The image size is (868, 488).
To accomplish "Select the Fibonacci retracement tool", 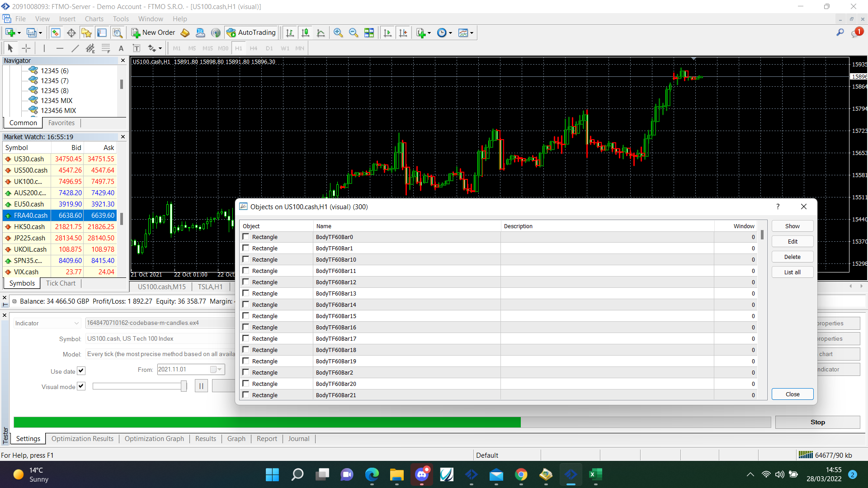I will 106,48.
